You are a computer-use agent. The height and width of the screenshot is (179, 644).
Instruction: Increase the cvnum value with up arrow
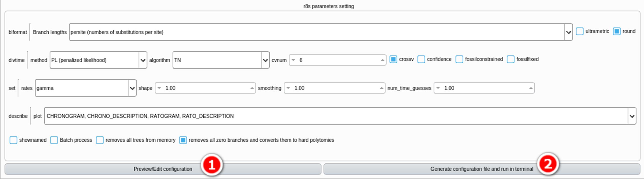click(x=383, y=60)
